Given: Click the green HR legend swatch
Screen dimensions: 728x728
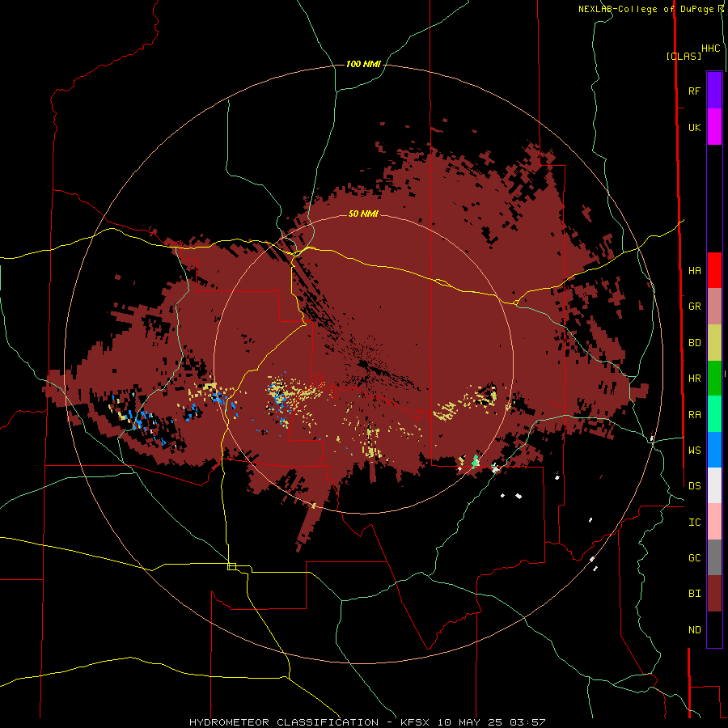Looking at the screenshot, I should 714,379.
